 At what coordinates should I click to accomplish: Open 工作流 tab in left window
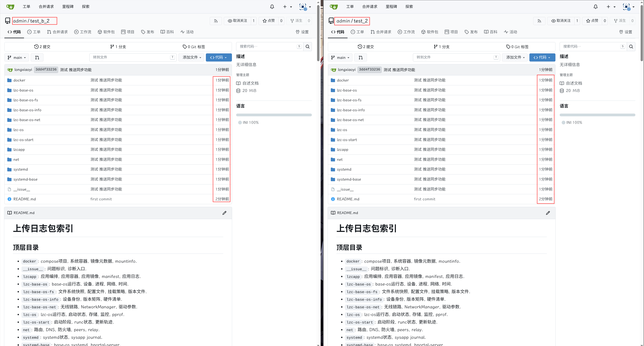point(83,32)
